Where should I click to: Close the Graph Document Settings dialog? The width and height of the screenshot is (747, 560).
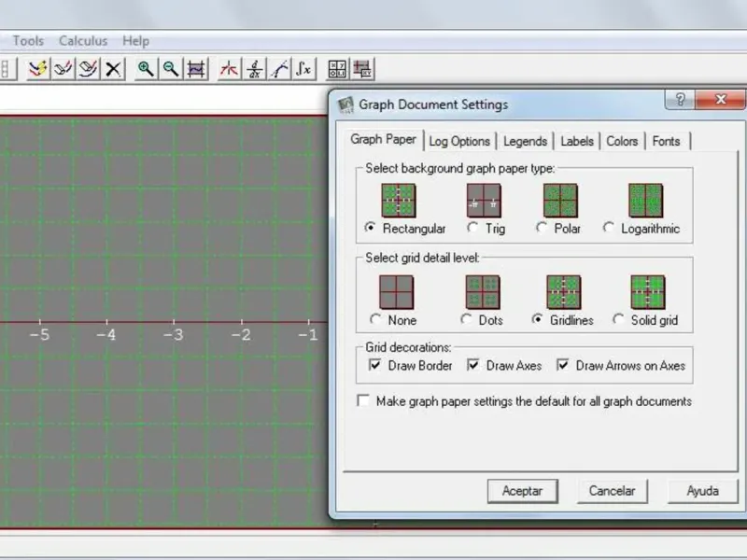point(720,100)
